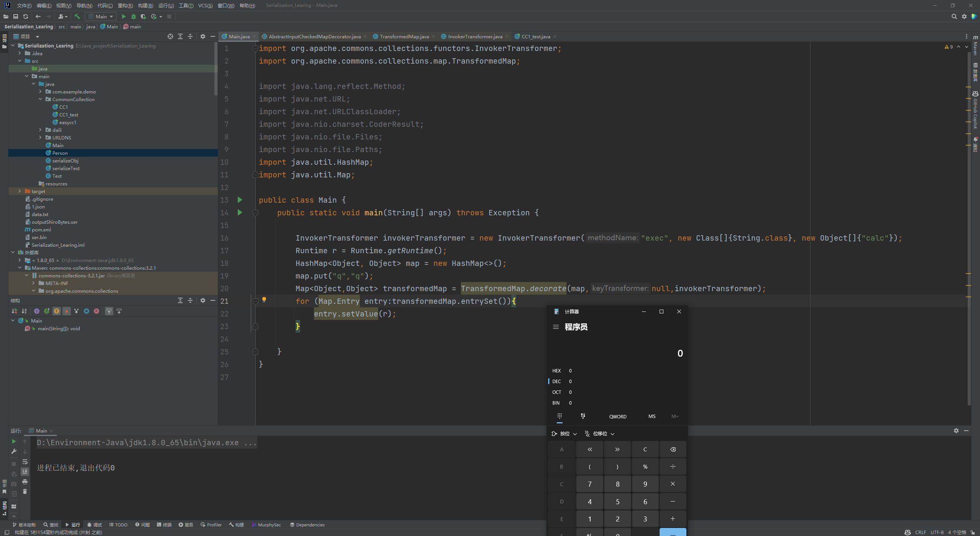Screen dimensions: 980x536
Task: Run Main with coverage shield icon
Action: pos(144,16)
